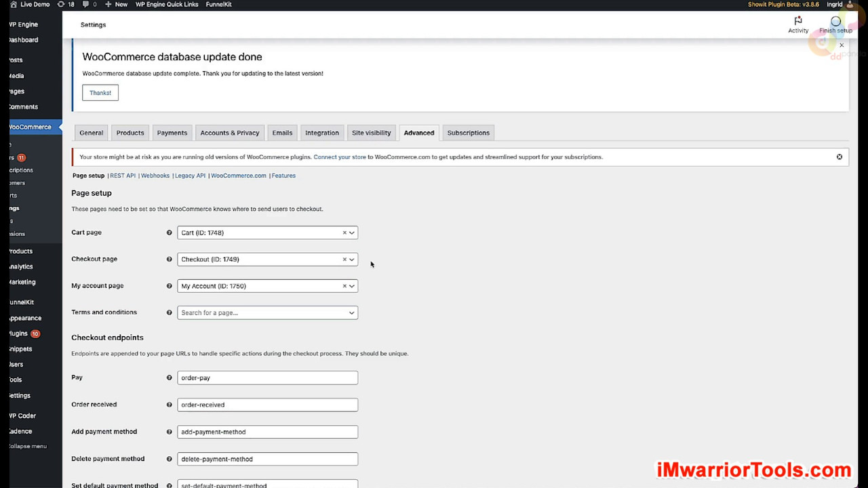The width and height of the screenshot is (868, 488).
Task: Open the My account page dropdown
Action: (267, 286)
